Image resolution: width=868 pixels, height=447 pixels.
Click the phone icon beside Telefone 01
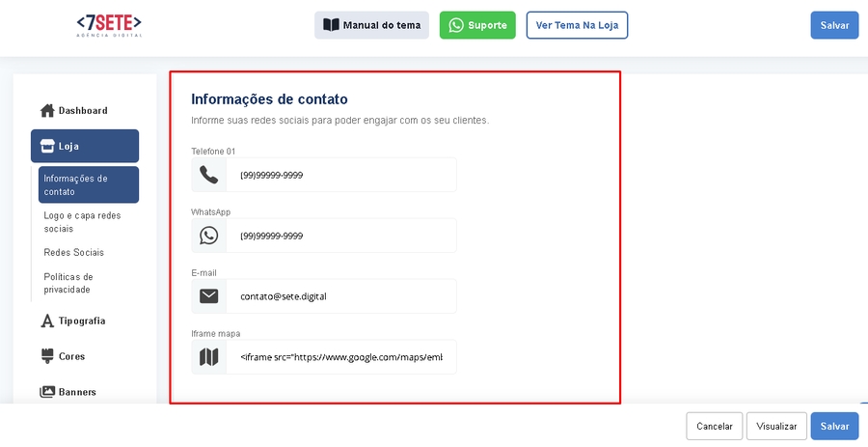pos(209,175)
